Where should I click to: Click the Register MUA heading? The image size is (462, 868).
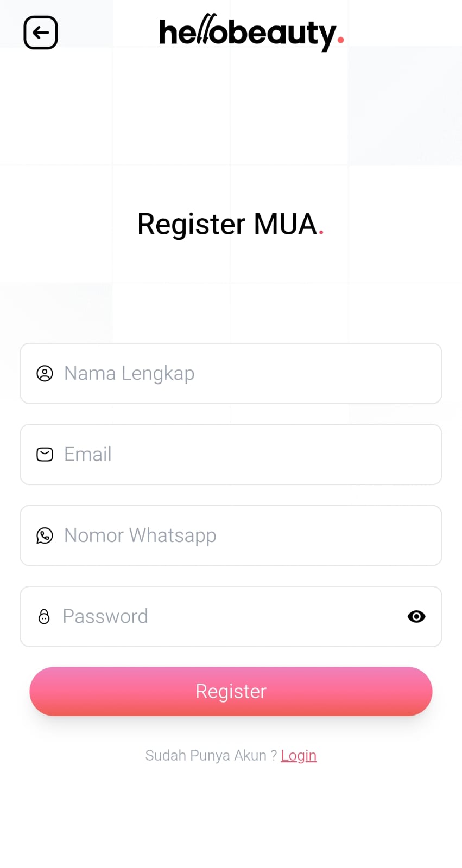(x=230, y=224)
